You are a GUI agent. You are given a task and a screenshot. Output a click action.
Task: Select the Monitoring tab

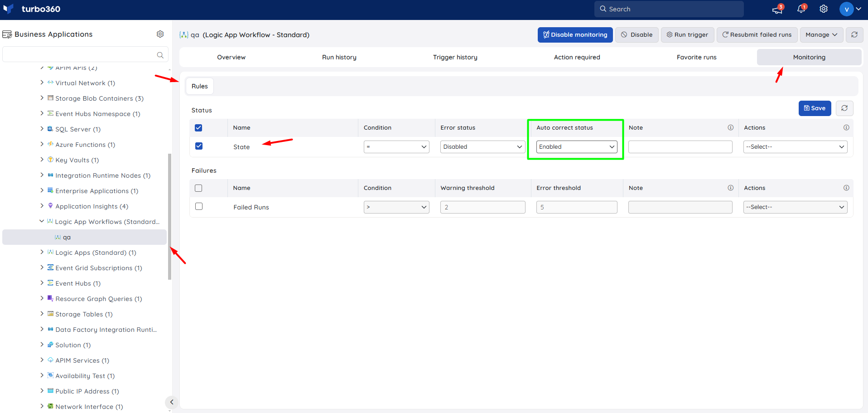tap(809, 57)
